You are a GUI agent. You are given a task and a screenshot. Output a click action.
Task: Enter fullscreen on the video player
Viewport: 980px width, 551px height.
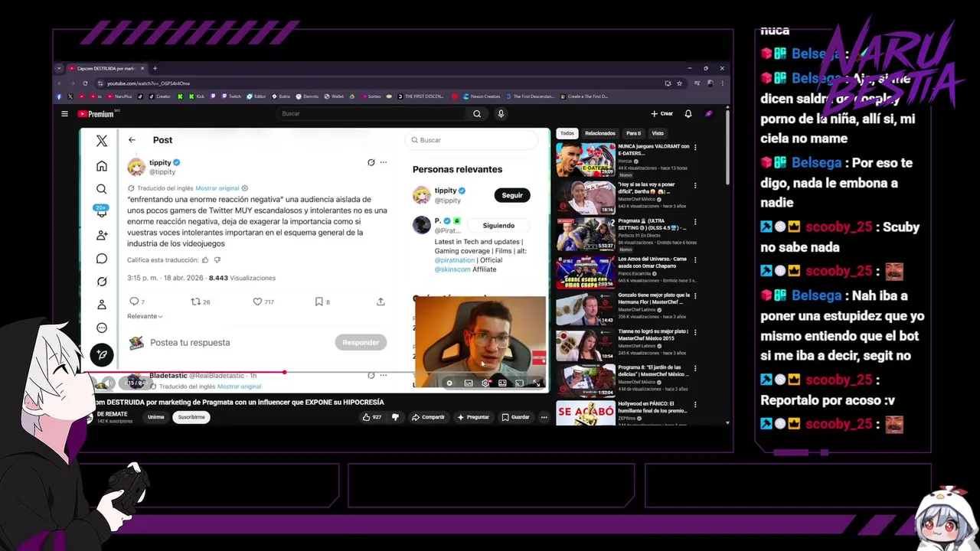pos(536,383)
